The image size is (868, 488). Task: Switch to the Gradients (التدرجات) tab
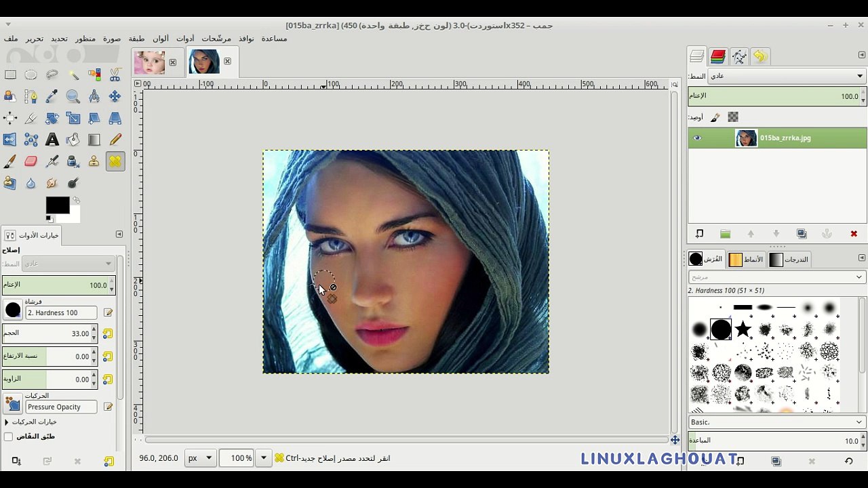pyautogui.click(x=789, y=260)
